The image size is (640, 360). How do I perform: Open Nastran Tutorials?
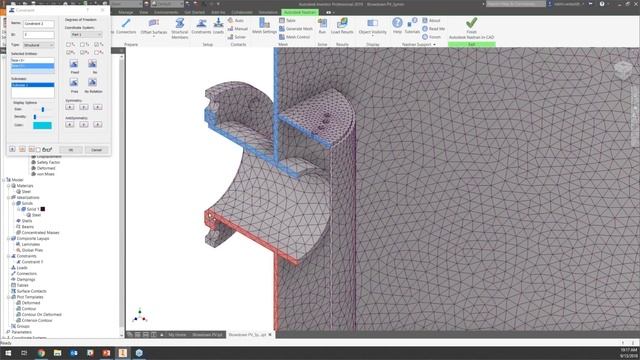pyautogui.click(x=412, y=26)
